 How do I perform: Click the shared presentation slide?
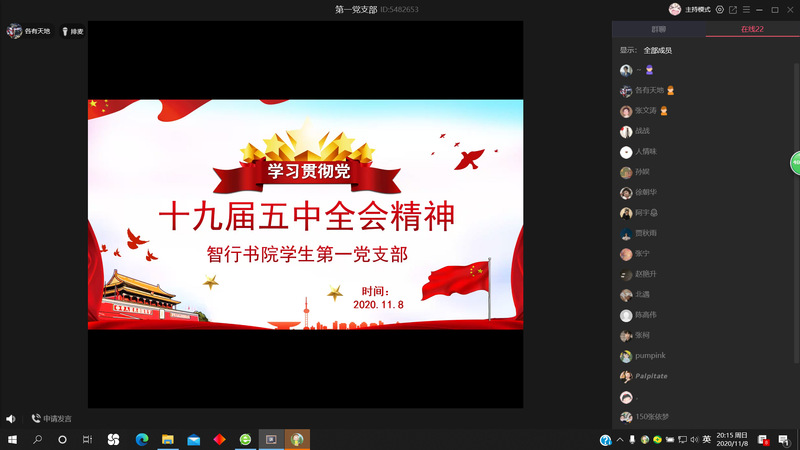(305, 214)
